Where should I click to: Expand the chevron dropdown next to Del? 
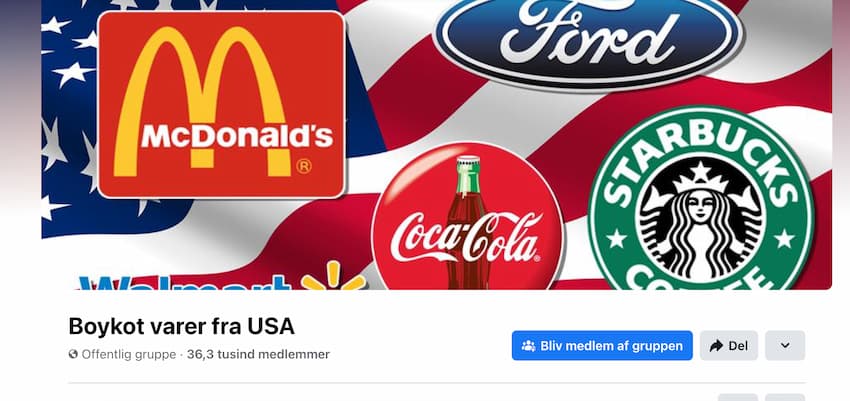785,346
